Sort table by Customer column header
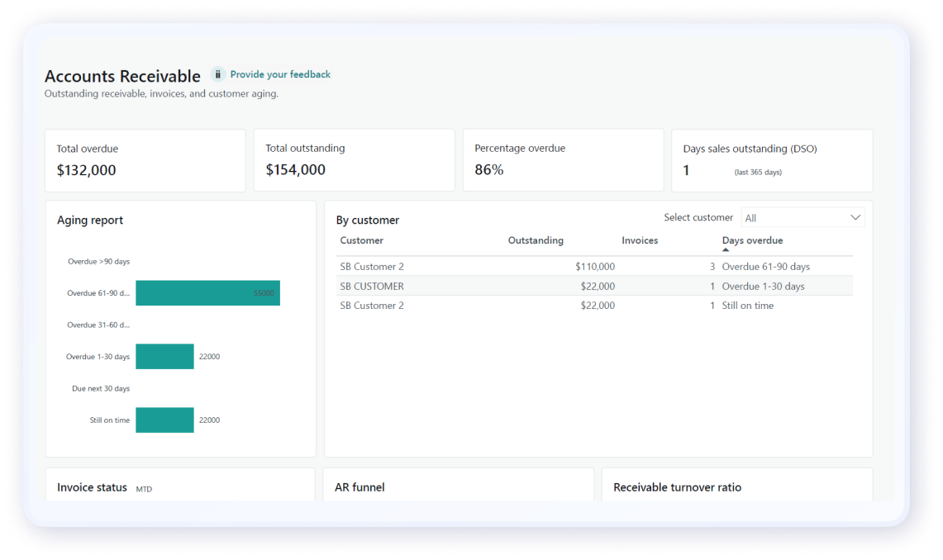943x560 pixels. point(361,240)
